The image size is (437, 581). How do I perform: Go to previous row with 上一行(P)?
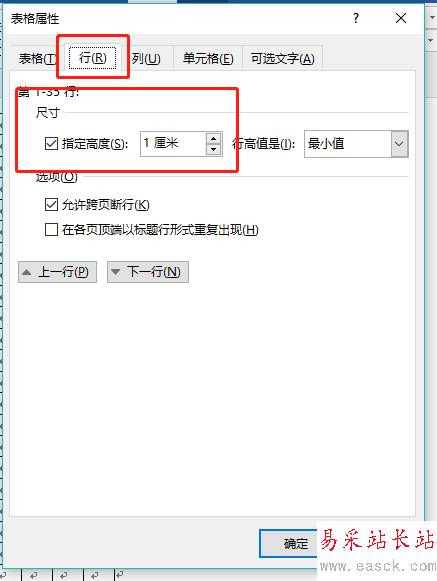(57, 272)
